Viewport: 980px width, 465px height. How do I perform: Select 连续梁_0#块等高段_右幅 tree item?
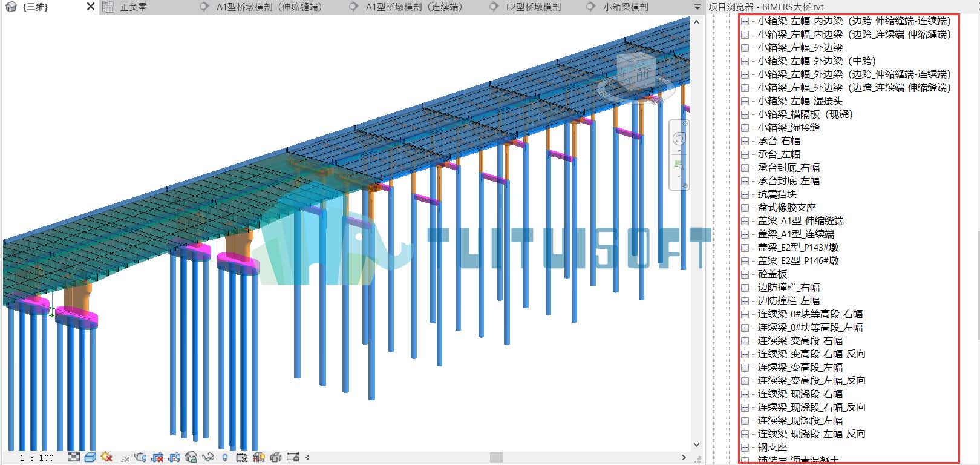pos(811,314)
